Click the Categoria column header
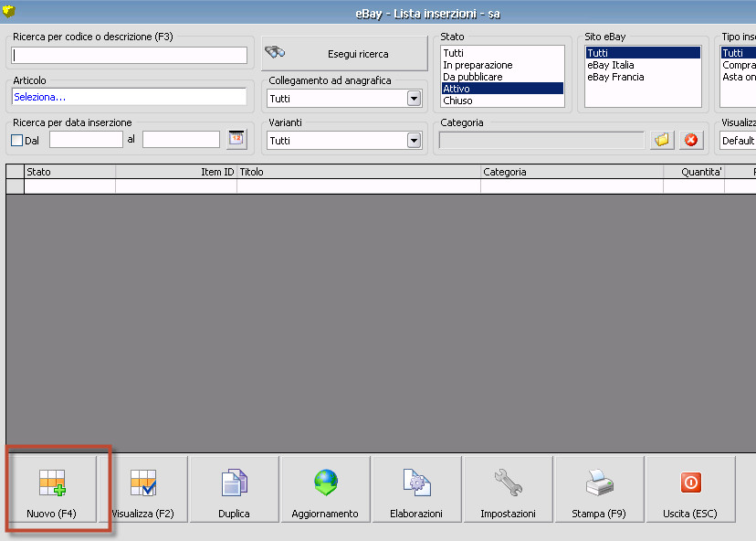Screen dimensions: 756x541 point(572,172)
